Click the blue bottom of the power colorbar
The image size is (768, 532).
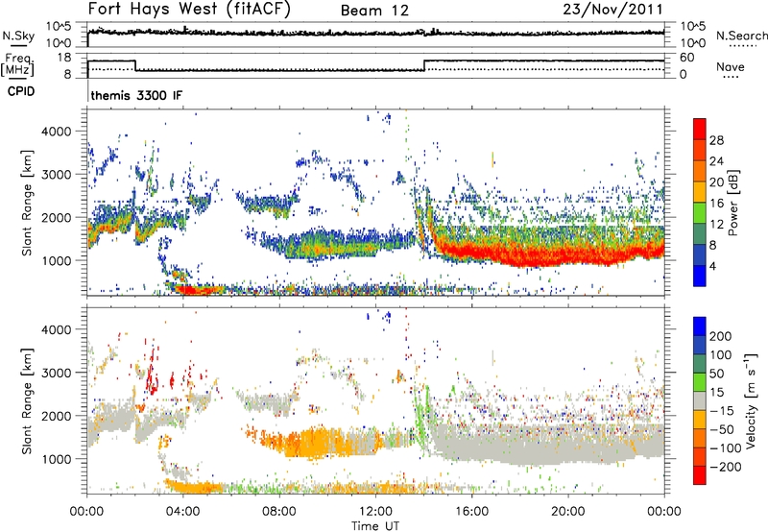coord(700,276)
